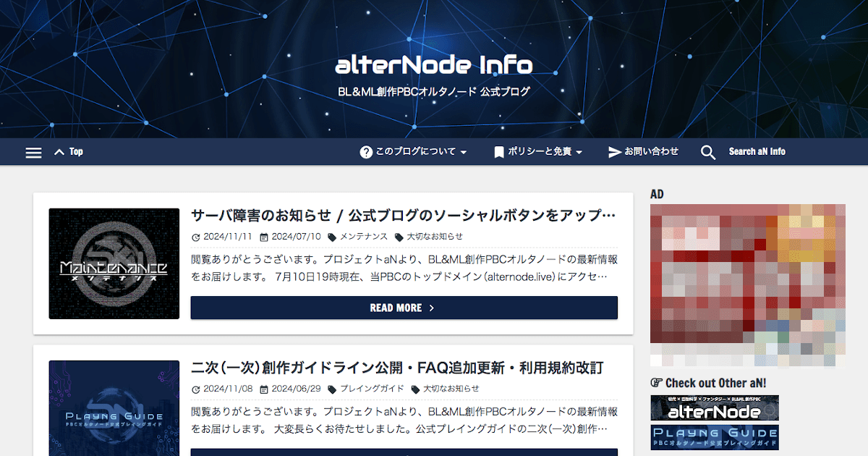Screen dimensions: 868x456
Task: Open the alterNode banner in sidebar
Action: coord(714,408)
